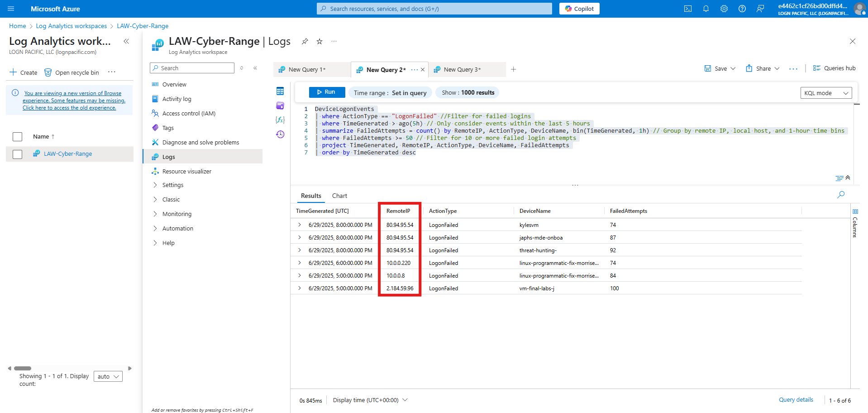The width and height of the screenshot is (868, 413).
Task: Format the query with the lines icon
Action: coord(839,178)
